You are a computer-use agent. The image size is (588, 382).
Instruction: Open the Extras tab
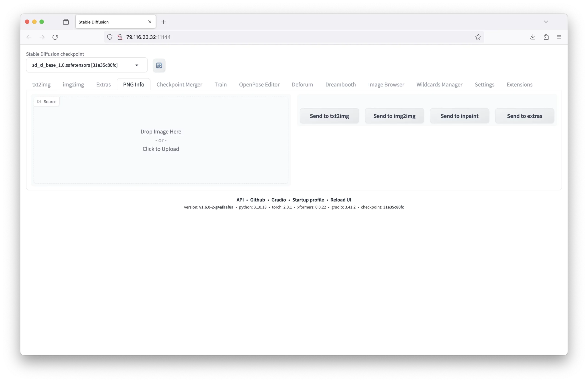click(104, 84)
